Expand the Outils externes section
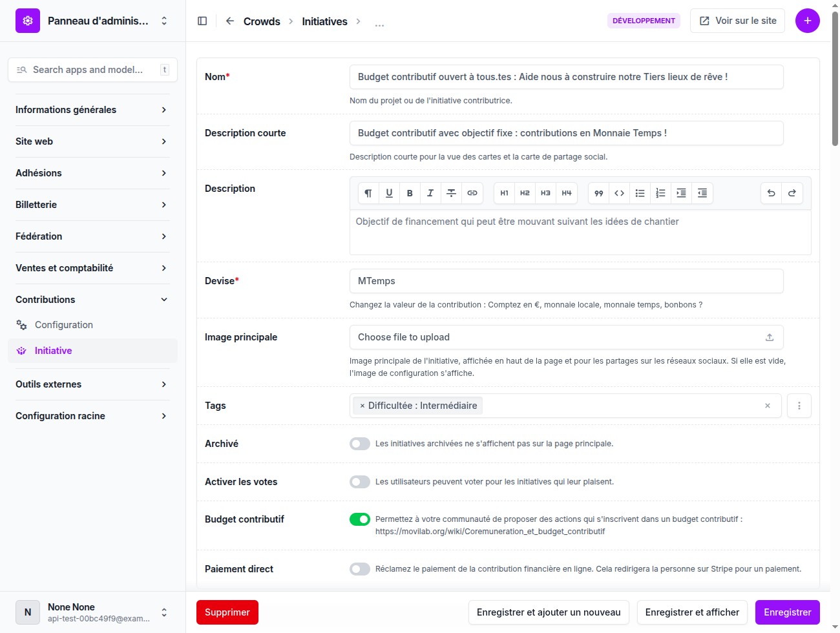840x633 pixels. 92,384
